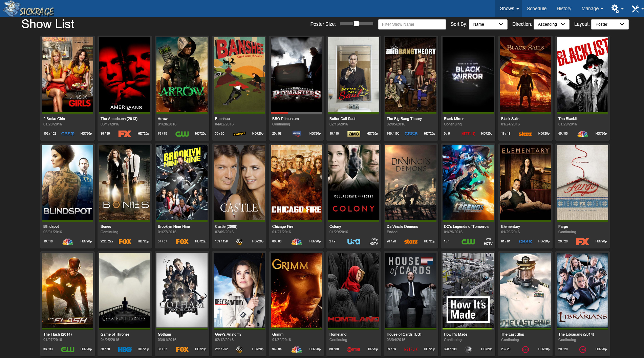
Task: Click TNT logo for The Last Ship
Action: point(525,349)
